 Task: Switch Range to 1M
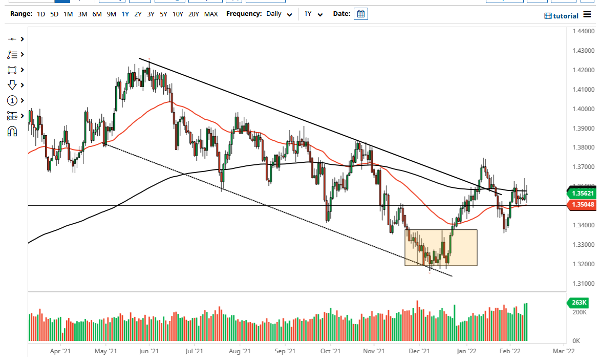pyautogui.click(x=68, y=14)
